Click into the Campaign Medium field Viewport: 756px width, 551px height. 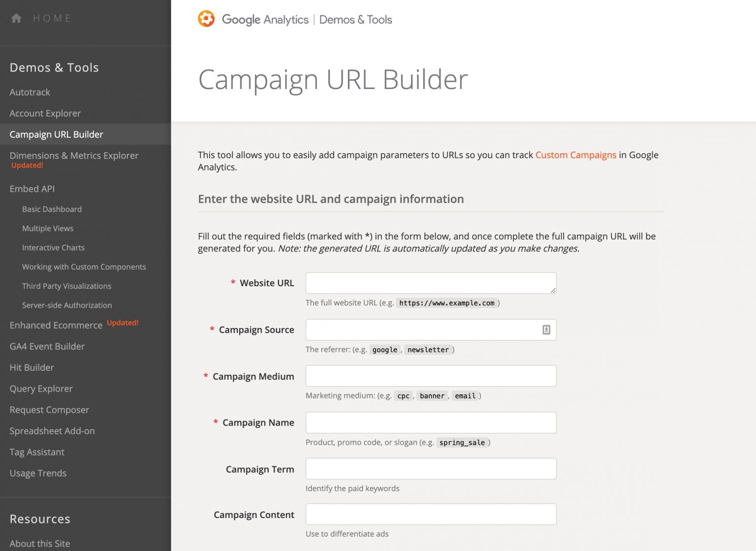point(431,376)
